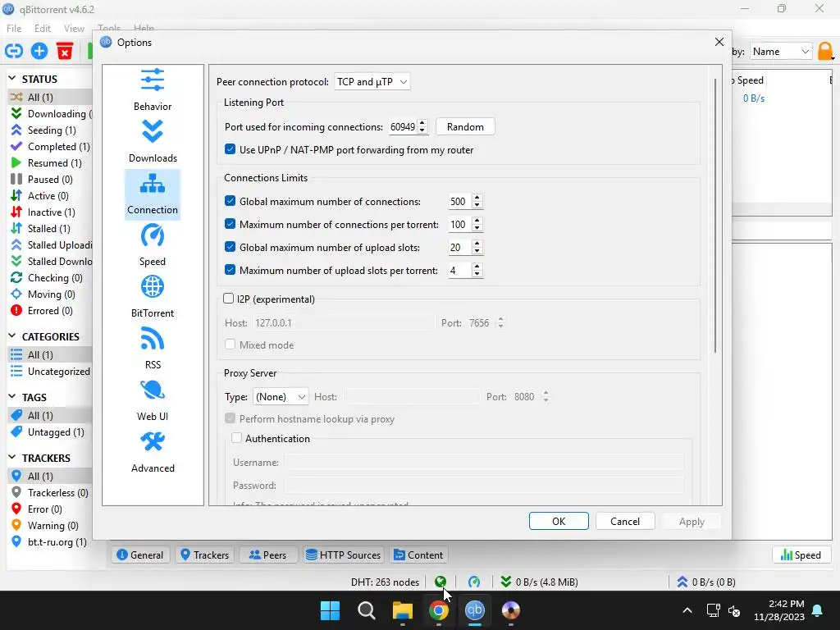Increase the incoming port number stepper
Screen dimensions: 840x630
pyautogui.click(x=422, y=123)
